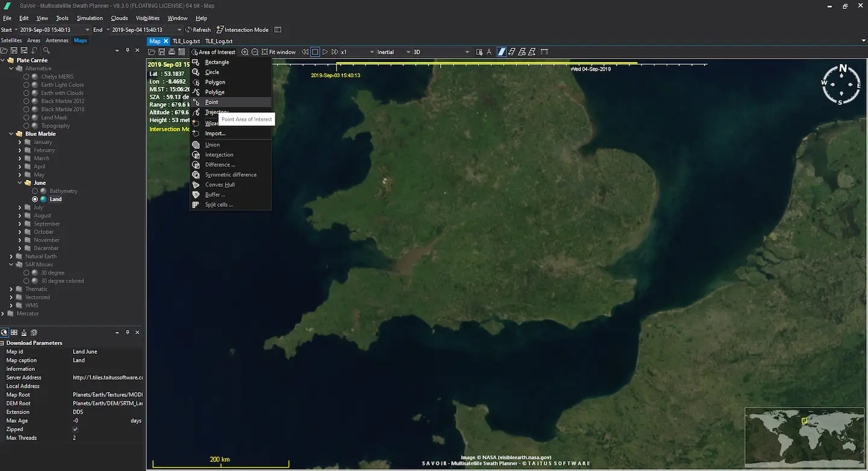
Task: Open the Simulation menu
Action: tap(90, 18)
